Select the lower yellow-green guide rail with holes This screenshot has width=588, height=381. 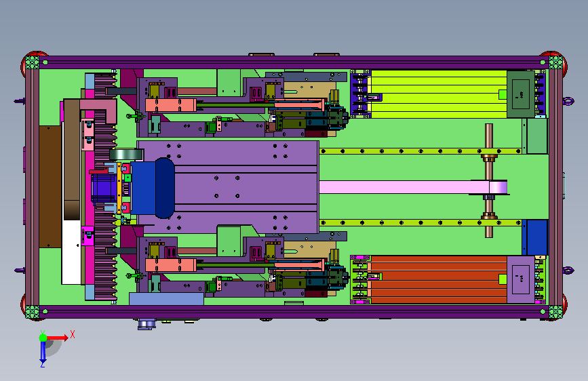click(420, 223)
